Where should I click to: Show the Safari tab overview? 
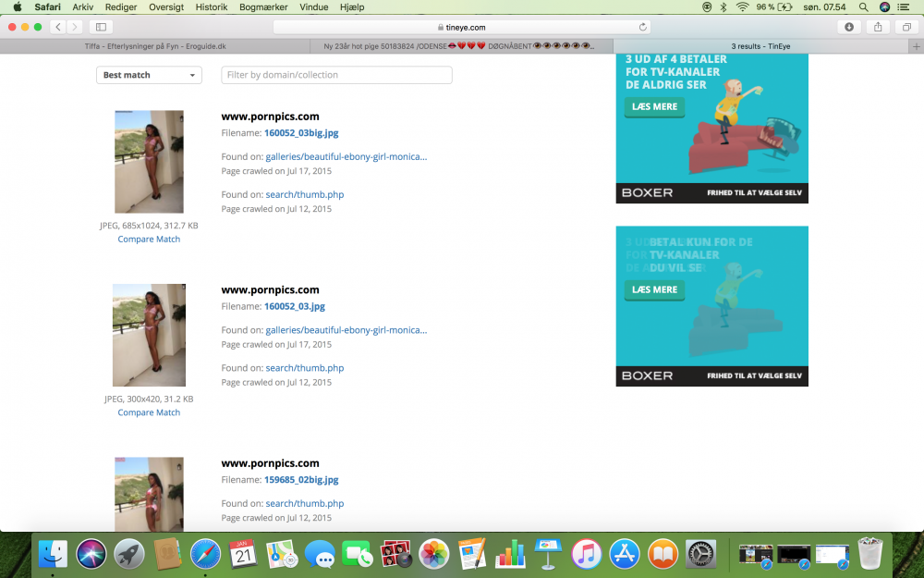click(906, 27)
